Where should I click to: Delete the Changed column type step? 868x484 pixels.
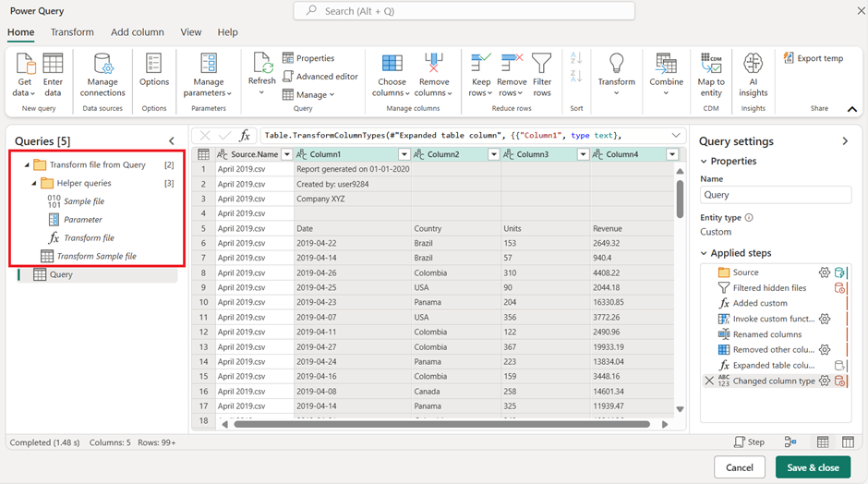point(709,381)
